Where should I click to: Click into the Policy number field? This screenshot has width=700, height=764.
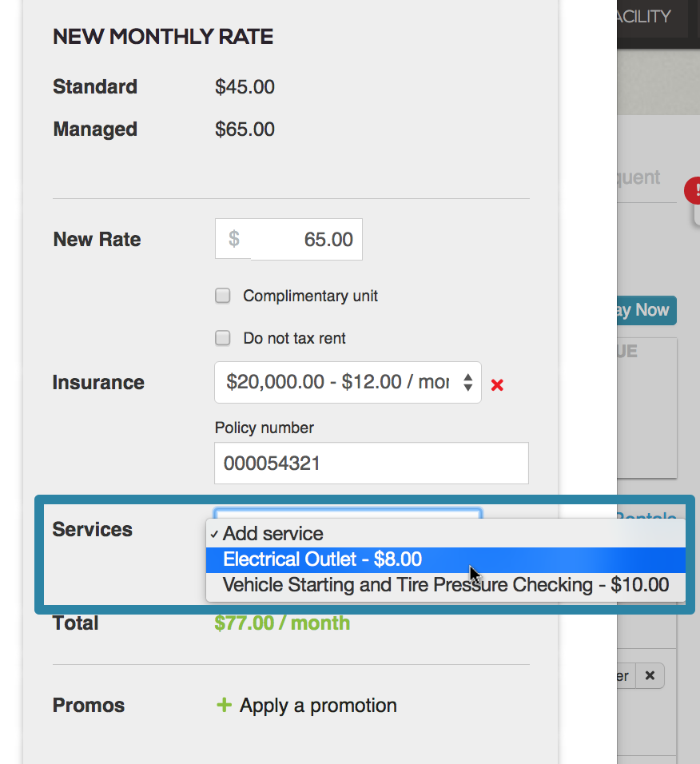coord(371,463)
